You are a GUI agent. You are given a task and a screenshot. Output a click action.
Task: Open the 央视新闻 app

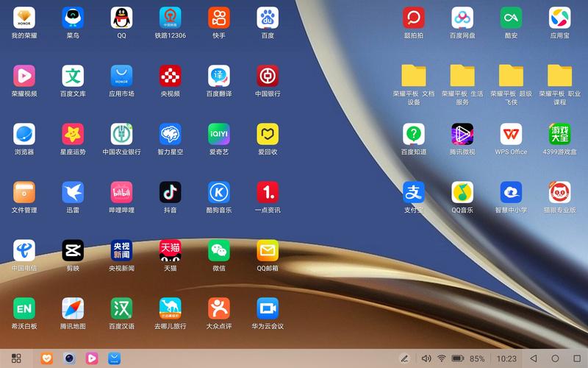121,250
